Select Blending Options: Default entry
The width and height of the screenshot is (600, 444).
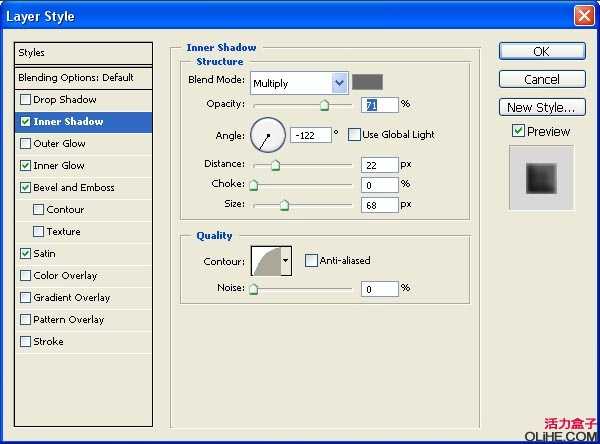point(76,78)
